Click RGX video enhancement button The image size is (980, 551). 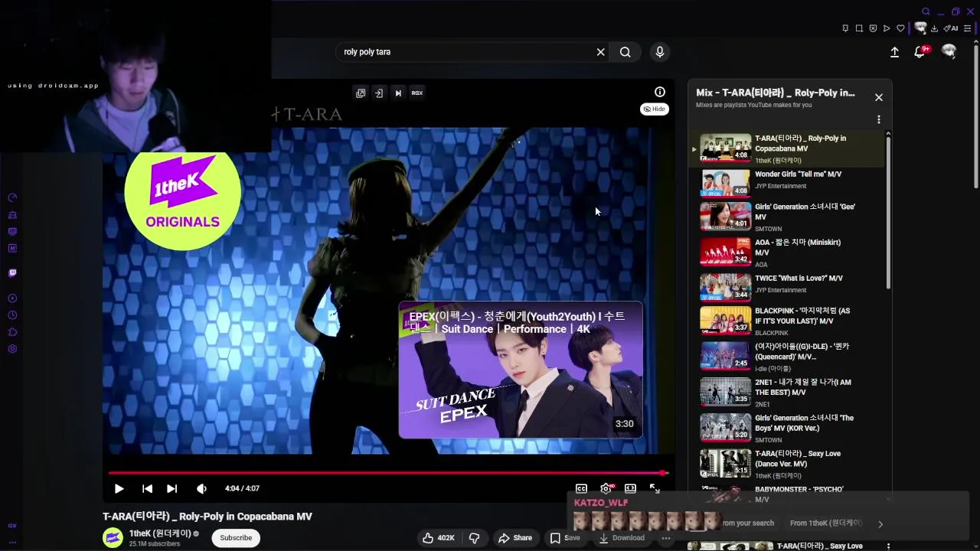[417, 93]
